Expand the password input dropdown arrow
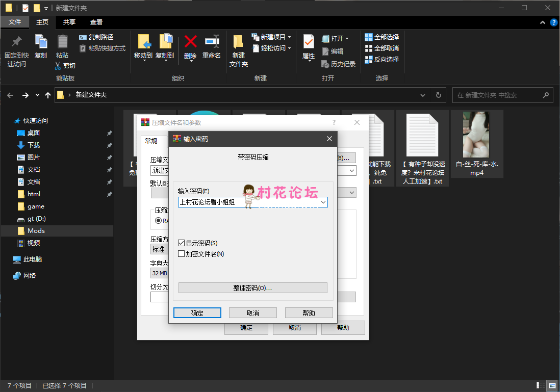The height and width of the screenshot is (392, 560). (323, 202)
